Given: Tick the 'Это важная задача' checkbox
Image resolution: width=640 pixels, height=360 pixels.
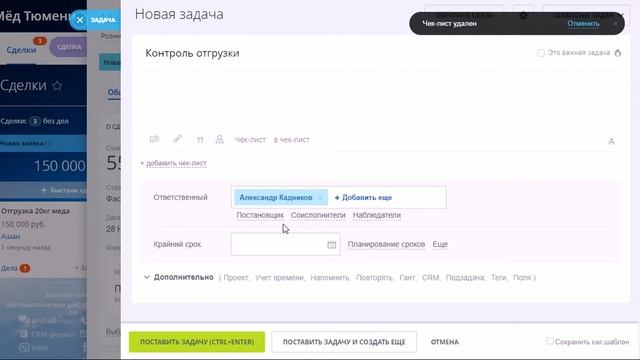Looking at the screenshot, I should 541,53.
